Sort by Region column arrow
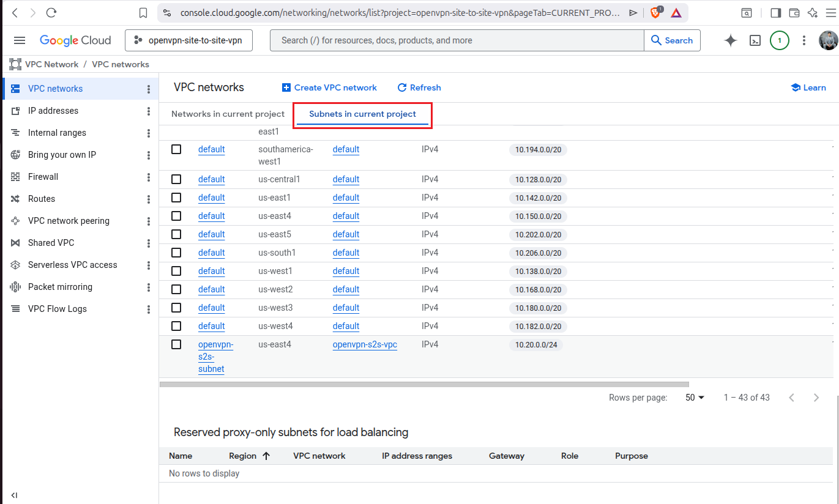This screenshot has width=839, height=504. pos(266,456)
